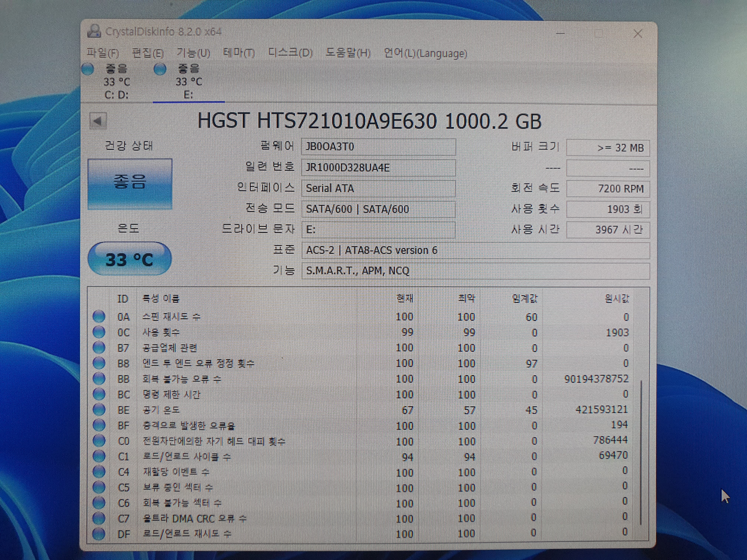
Task: Click status dot for row 0A
Action: 99,317
